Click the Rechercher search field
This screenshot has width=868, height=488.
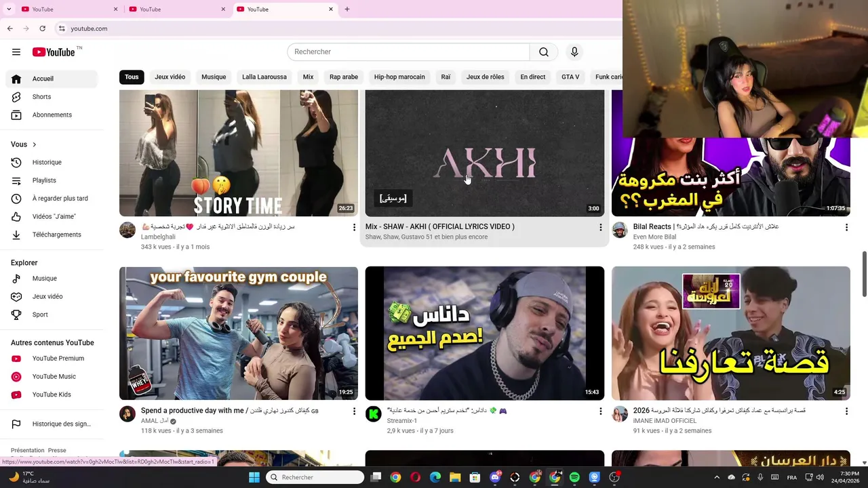tap(408, 52)
